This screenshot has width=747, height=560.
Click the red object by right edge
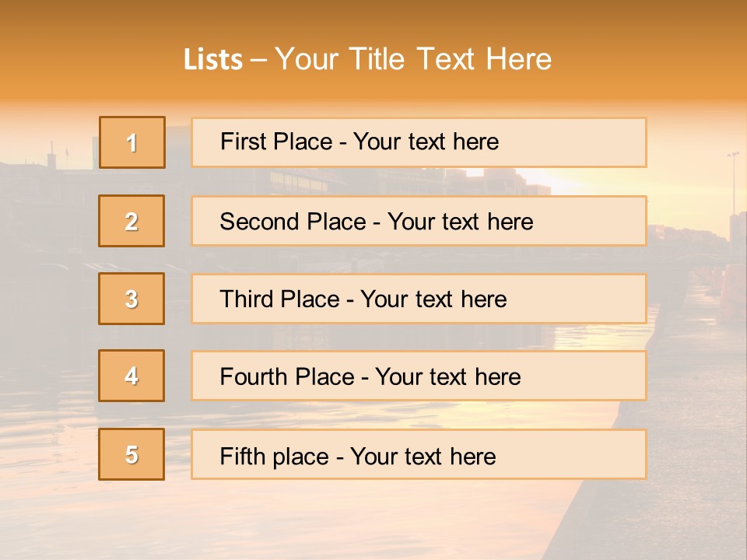[734, 292]
